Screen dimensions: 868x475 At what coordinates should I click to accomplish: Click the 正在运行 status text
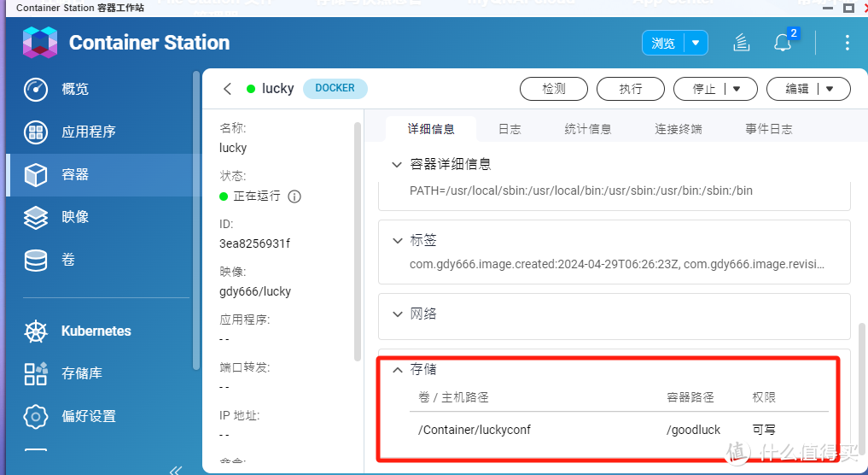tap(257, 196)
